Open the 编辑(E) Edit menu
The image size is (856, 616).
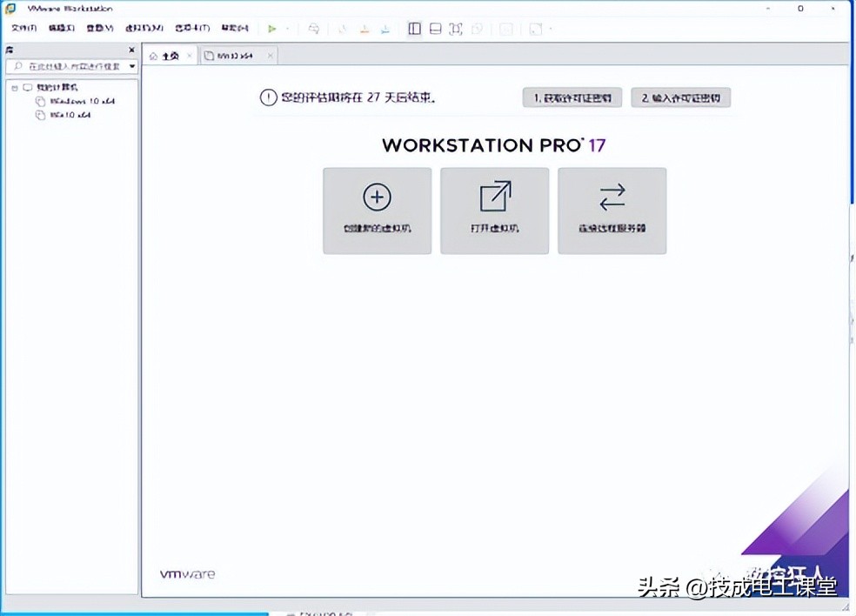tap(61, 28)
